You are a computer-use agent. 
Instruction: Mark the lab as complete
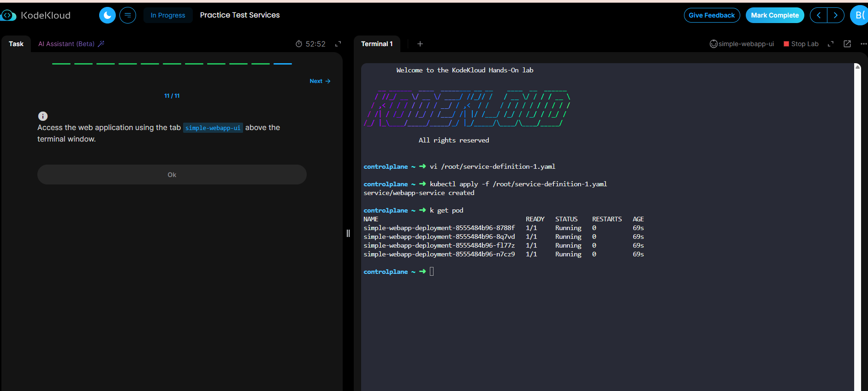774,15
